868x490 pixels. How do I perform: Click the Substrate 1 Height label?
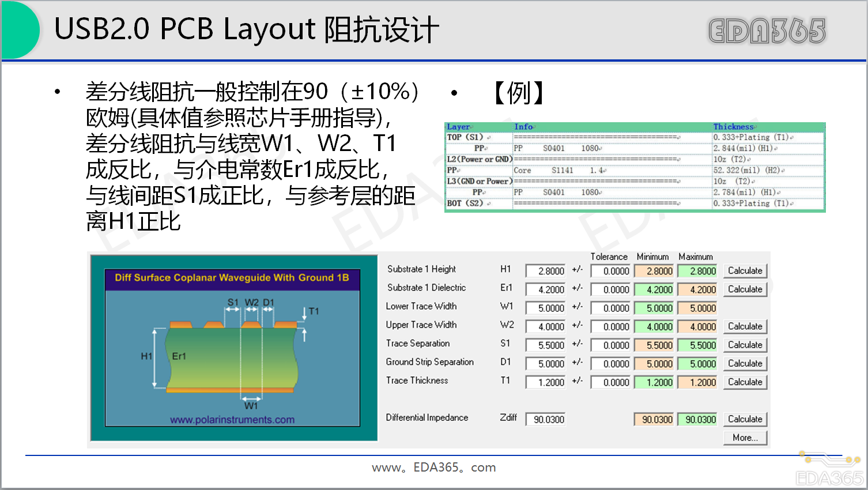(421, 269)
